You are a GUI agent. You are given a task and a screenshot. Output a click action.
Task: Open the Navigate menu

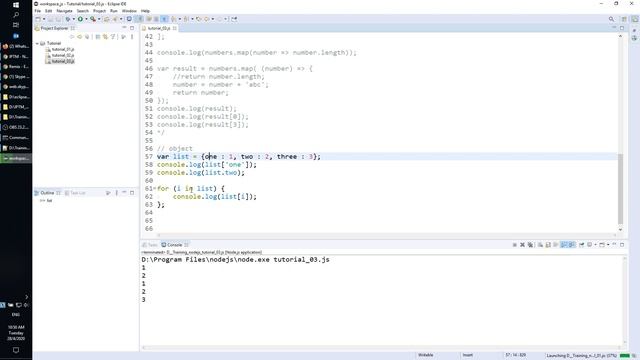point(64,11)
